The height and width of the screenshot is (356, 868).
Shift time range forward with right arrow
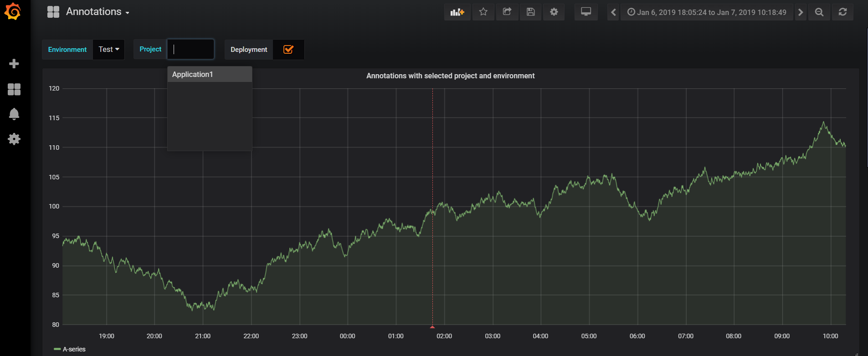point(801,12)
